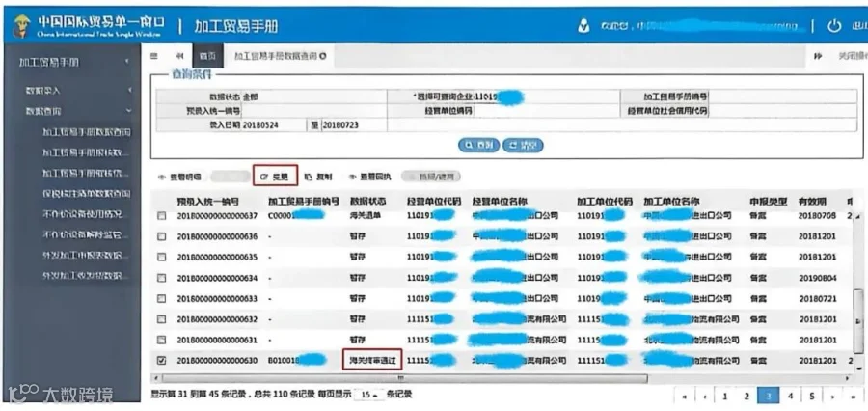Open 不作价设备使用情况... in the sidebar

click(87, 214)
